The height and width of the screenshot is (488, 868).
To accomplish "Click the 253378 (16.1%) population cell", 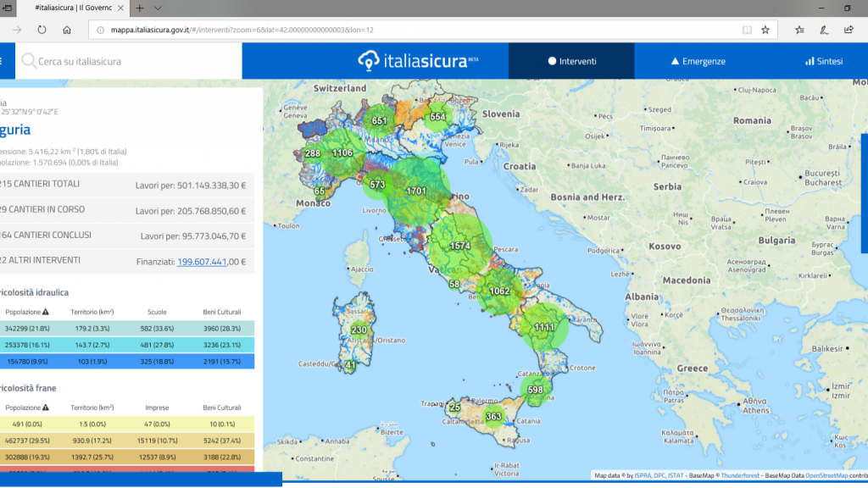I will click(x=26, y=346).
